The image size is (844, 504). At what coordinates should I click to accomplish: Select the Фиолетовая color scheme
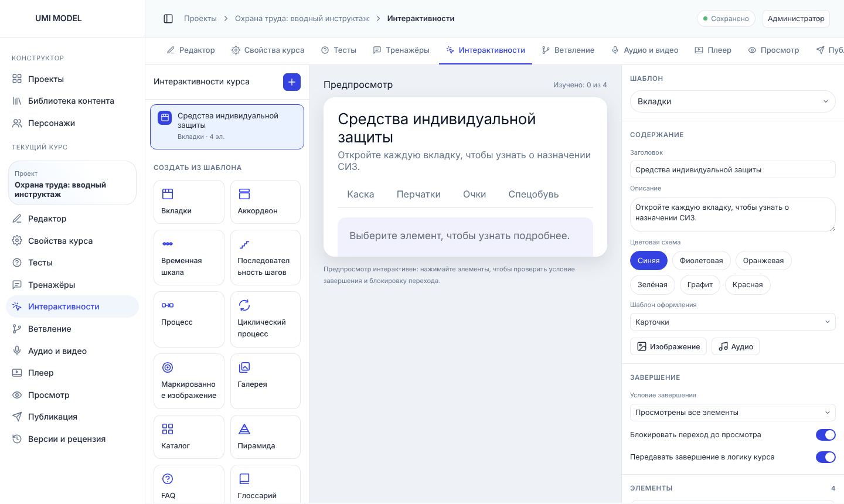click(701, 261)
